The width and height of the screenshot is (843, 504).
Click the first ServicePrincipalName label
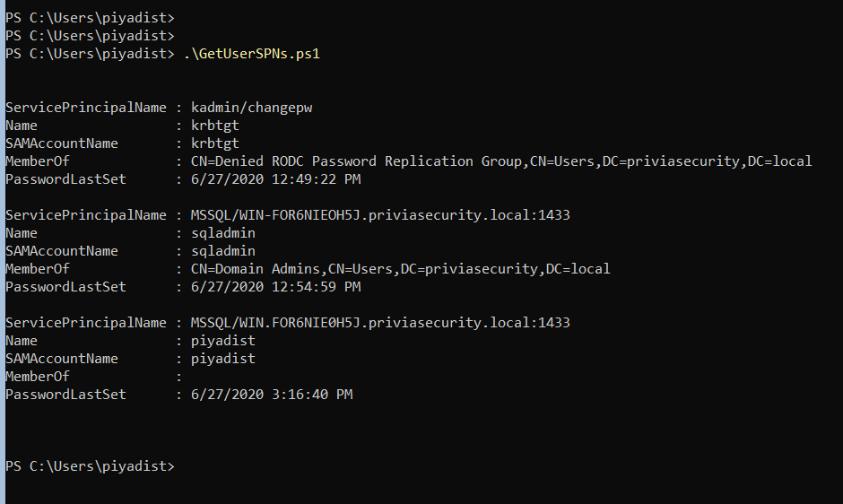86,108
